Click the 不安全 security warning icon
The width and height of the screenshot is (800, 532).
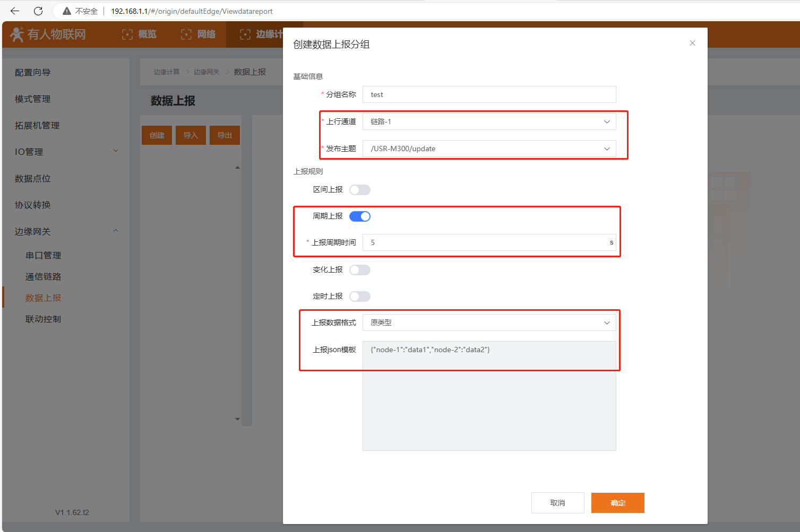(x=67, y=11)
